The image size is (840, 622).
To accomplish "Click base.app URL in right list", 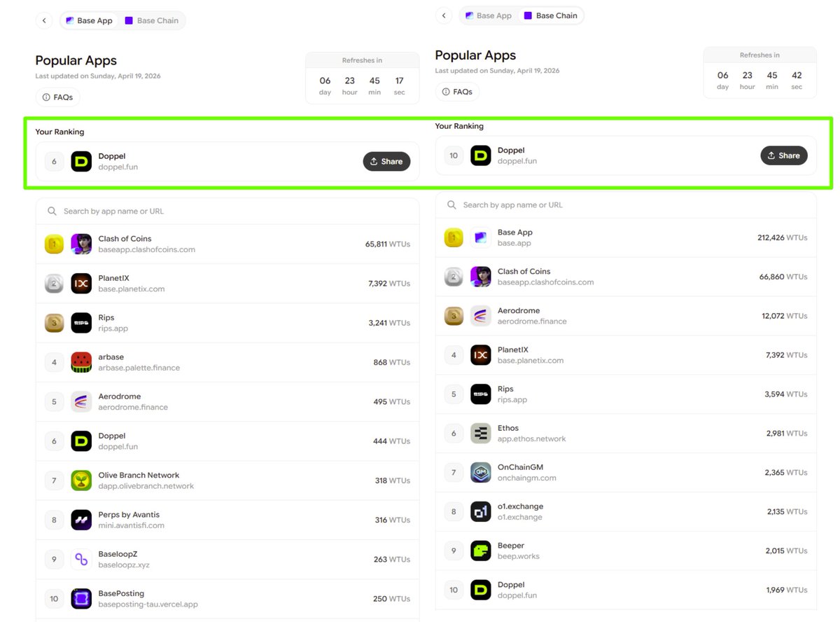I will pos(514,244).
